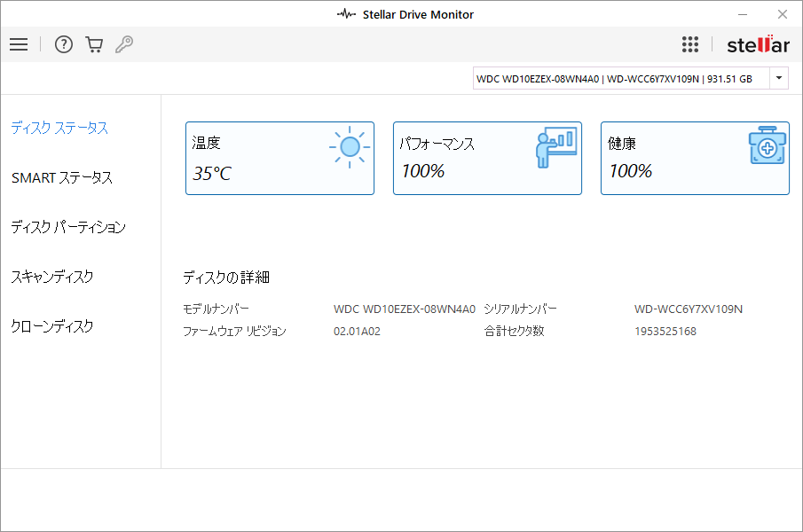
Task: Open スキャンディスク section
Action: click(x=52, y=277)
